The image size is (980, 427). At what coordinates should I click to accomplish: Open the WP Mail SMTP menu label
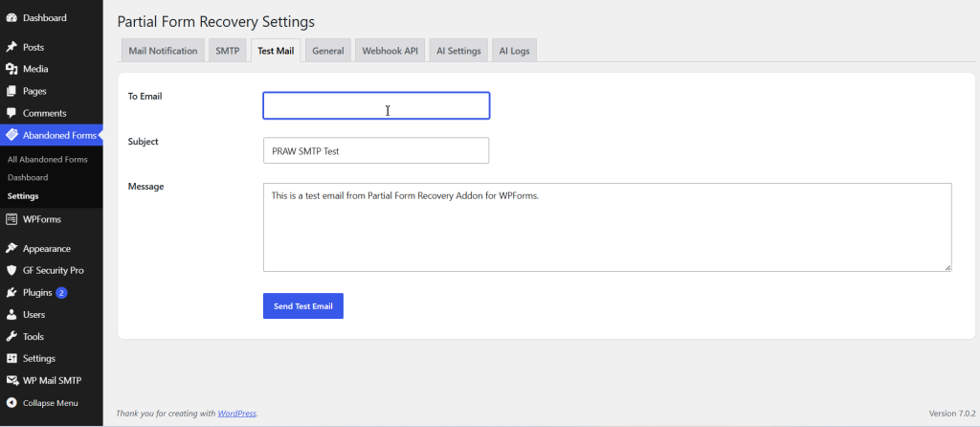[52, 380]
